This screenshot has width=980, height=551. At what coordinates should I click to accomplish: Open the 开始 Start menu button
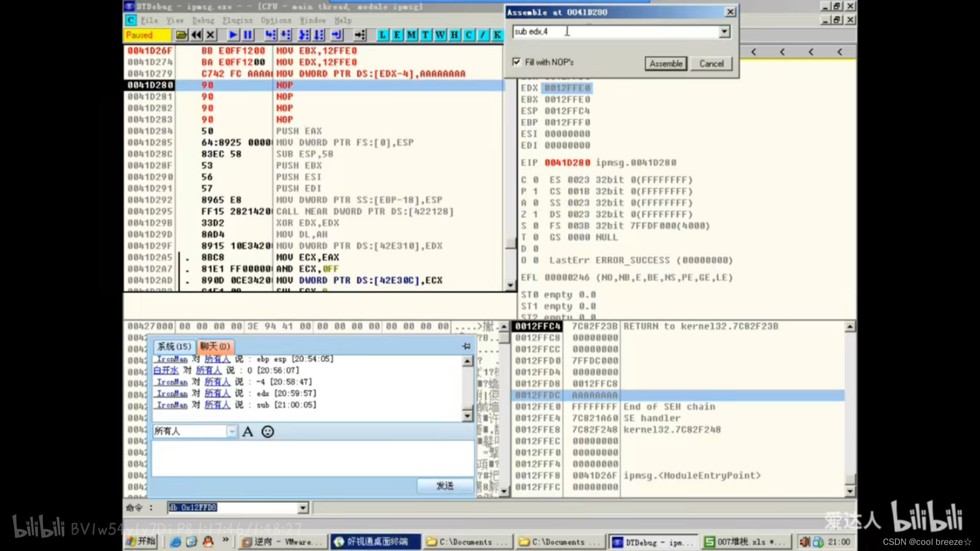(x=140, y=541)
